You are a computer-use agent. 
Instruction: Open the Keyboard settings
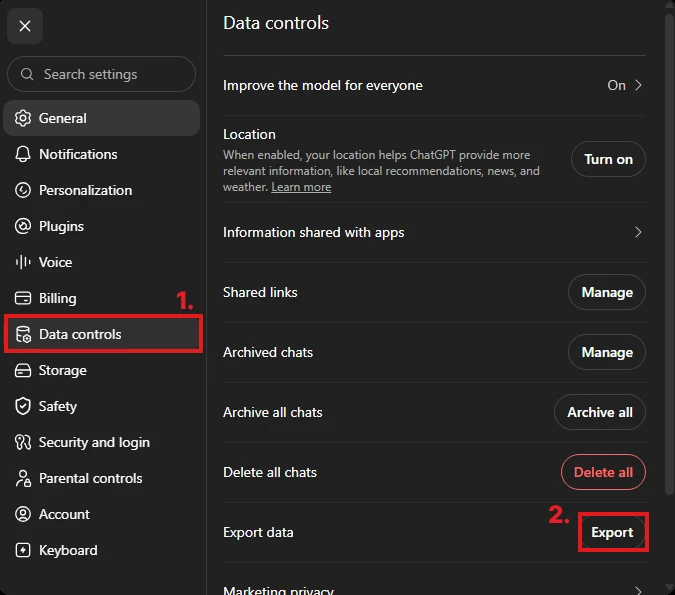tap(102, 550)
